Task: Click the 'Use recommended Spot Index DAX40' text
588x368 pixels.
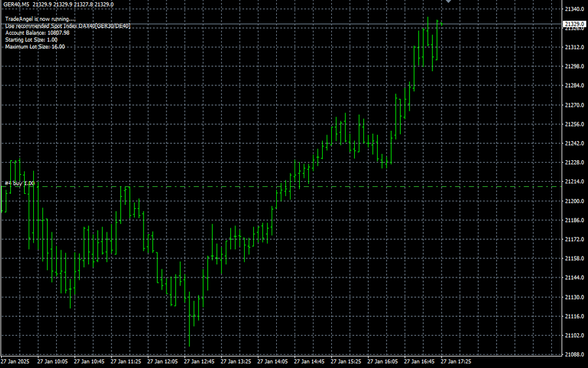Action: coord(68,26)
